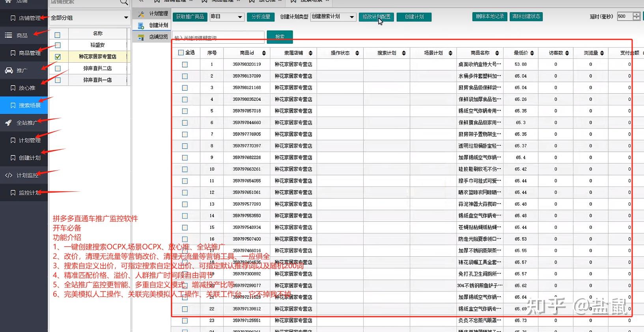Click the shop icon beside 店铺总览

[141, 37]
